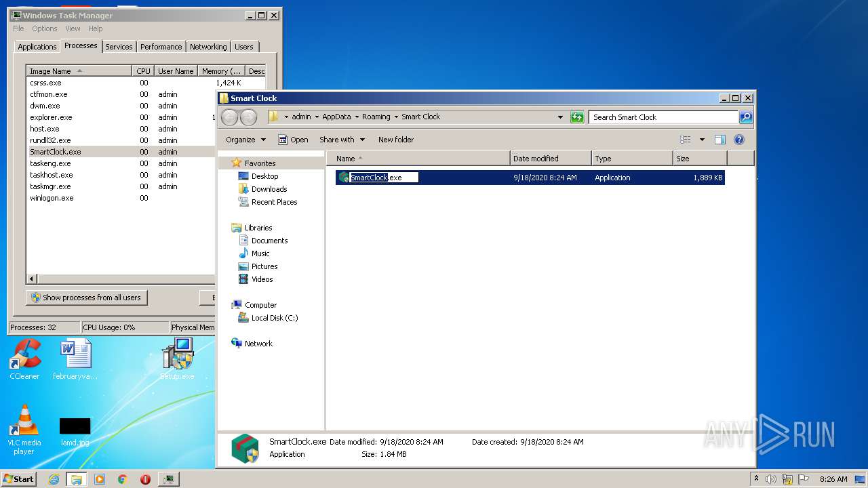
Task: Select Favorites in navigation pane
Action: [x=260, y=163]
